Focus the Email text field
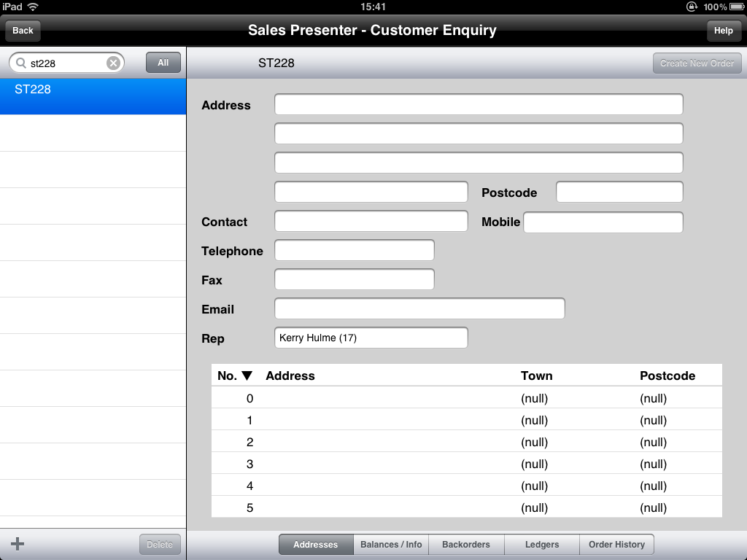The width and height of the screenshot is (747, 560). click(x=419, y=309)
